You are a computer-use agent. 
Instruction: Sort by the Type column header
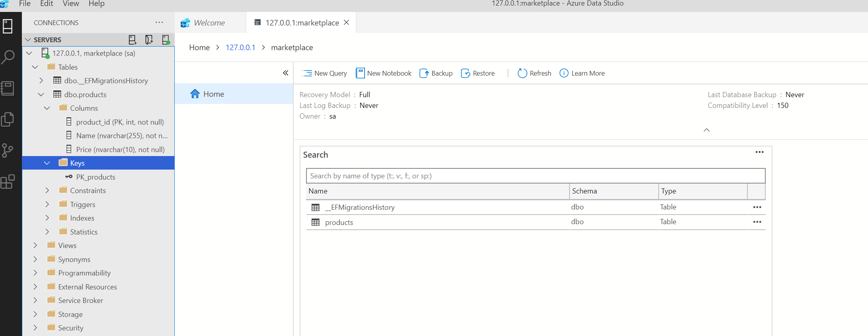pos(703,191)
